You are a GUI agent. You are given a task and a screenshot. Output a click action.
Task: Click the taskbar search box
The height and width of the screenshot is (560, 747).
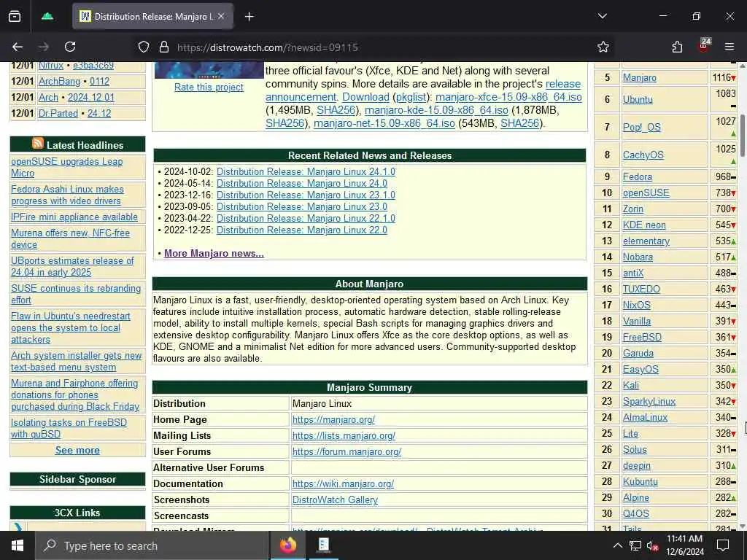point(152,545)
